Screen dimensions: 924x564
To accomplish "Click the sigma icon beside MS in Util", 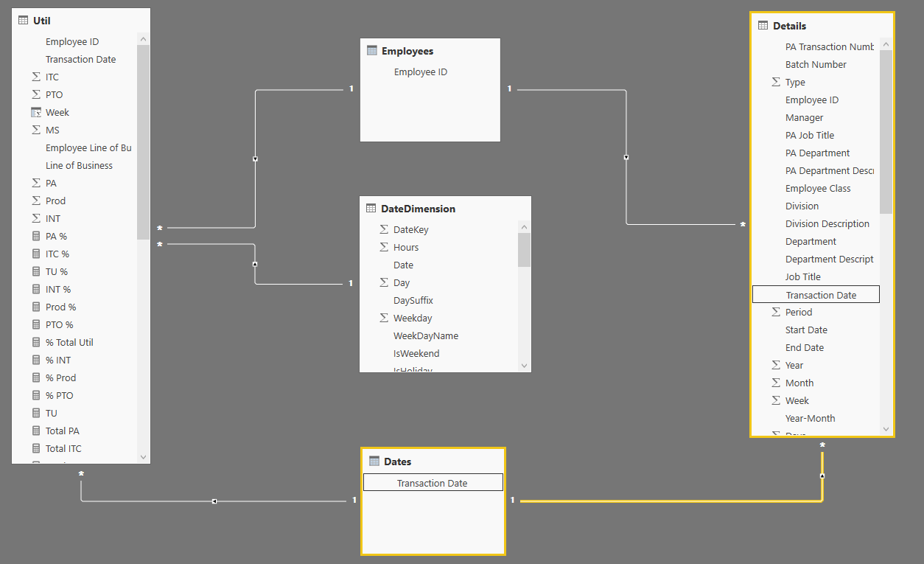I will [36, 130].
